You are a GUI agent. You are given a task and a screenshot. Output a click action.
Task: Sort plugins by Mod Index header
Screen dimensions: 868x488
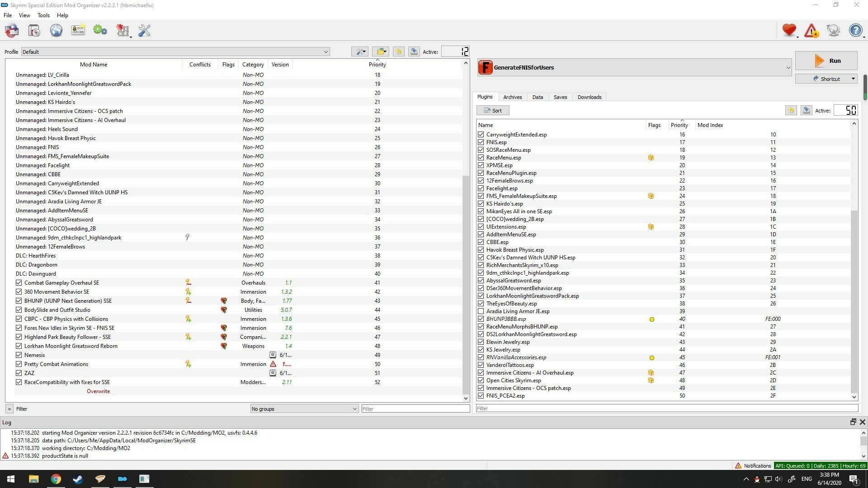(x=710, y=125)
